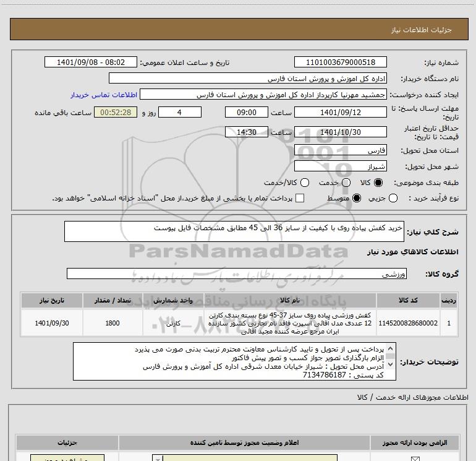This screenshot has width=476, height=461.
Task: Click the need number field 1101003679000518
Action: pyautogui.click(x=340, y=62)
